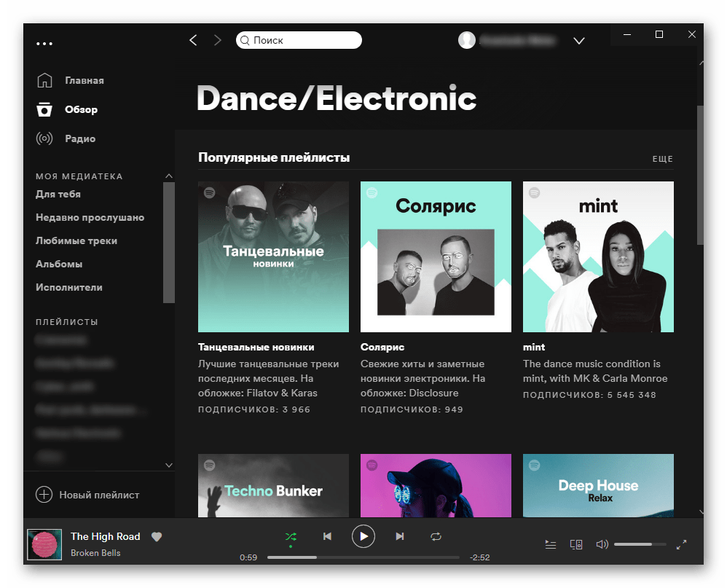
Task: Enter full screen with the expand icon
Action: pyautogui.click(x=681, y=544)
